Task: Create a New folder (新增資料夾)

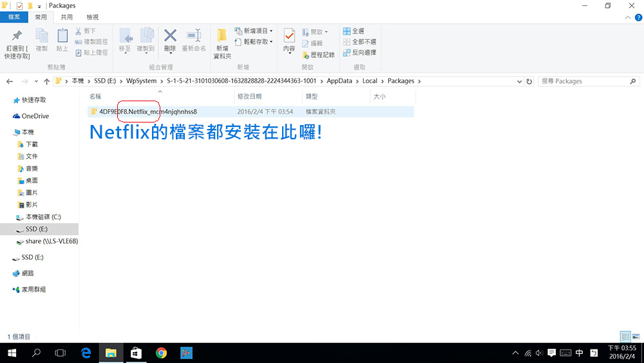Action: click(222, 44)
